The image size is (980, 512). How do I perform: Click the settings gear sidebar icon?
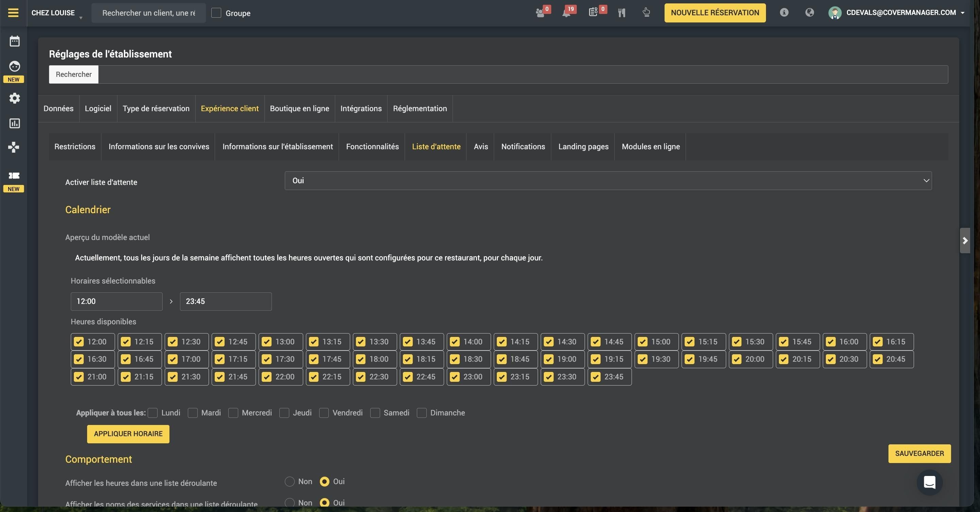pyautogui.click(x=14, y=98)
